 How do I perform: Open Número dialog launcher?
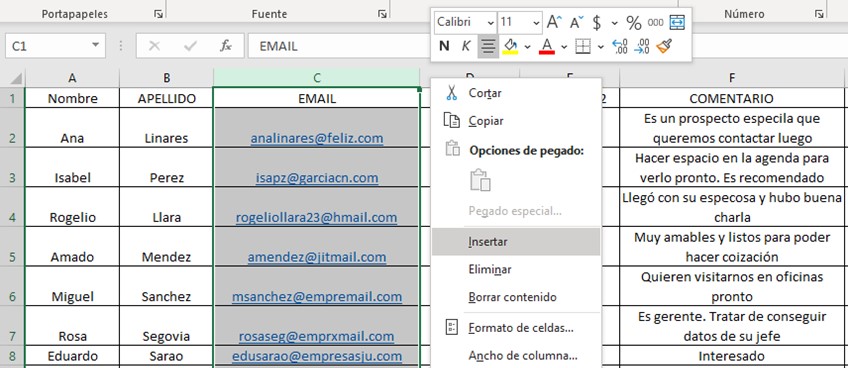click(x=819, y=15)
